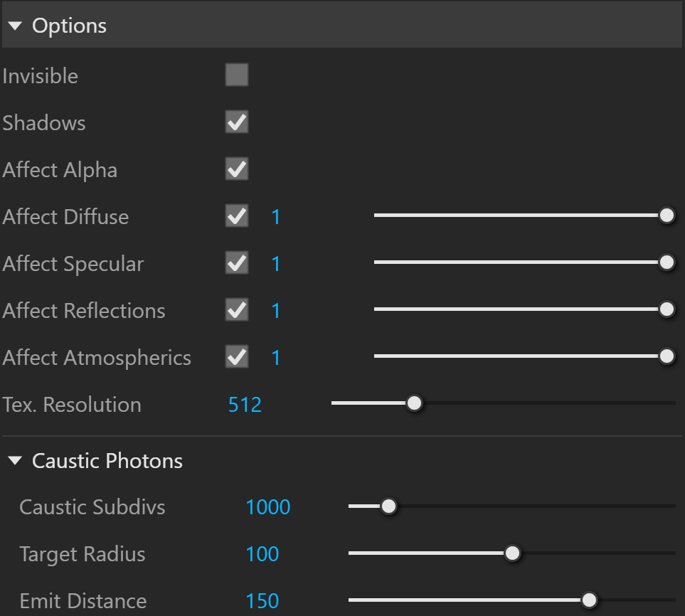Disable the Shadows checkbox
685x616 pixels.
(237, 122)
